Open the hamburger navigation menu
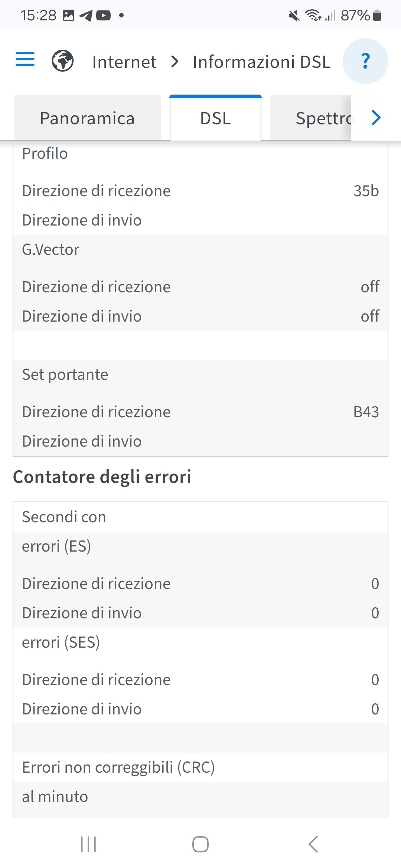The width and height of the screenshot is (401, 868). point(25,59)
